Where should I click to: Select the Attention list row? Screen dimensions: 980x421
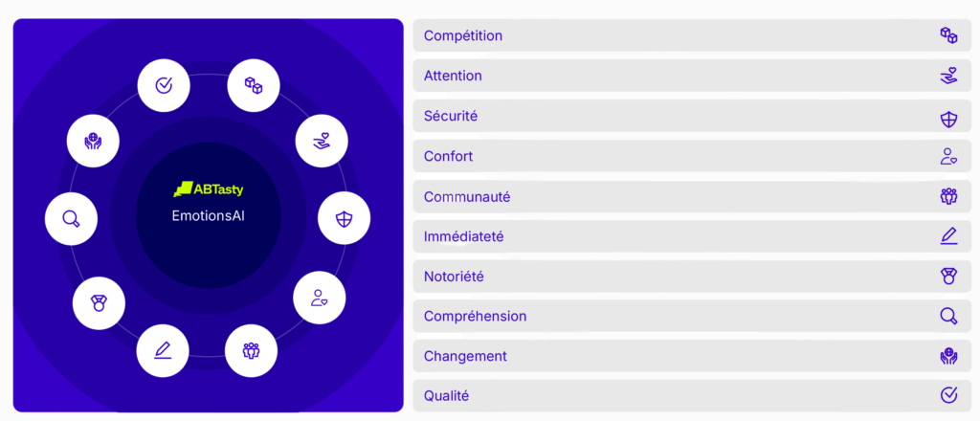(x=692, y=76)
